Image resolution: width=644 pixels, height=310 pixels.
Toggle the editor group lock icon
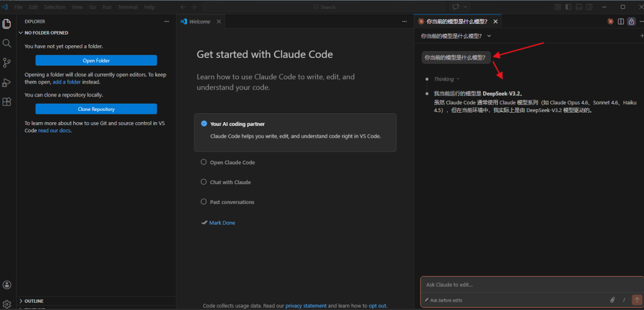click(631, 21)
